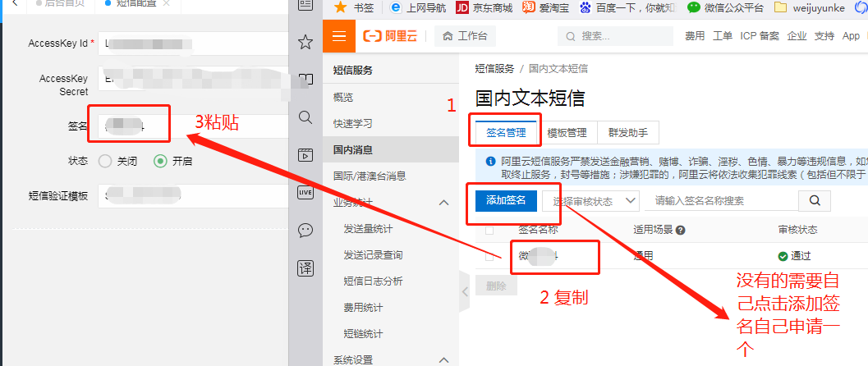Select the 开启 status radio button

(160, 162)
